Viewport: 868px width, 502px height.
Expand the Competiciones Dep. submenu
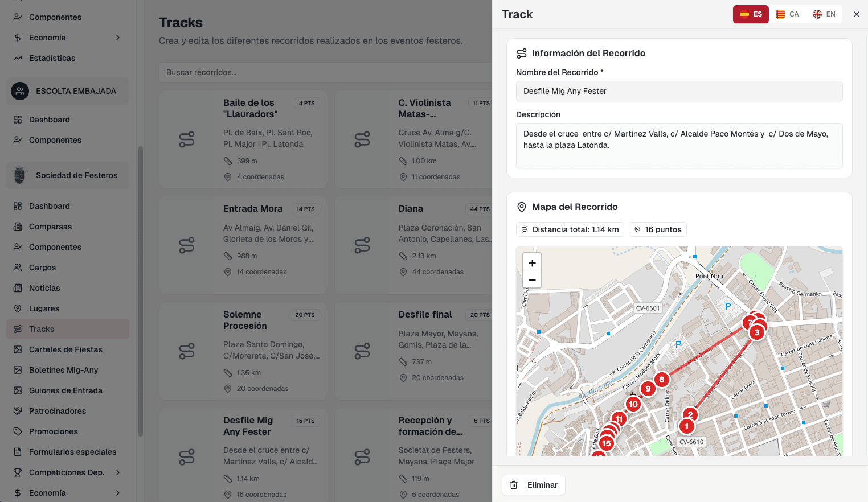(x=118, y=472)
